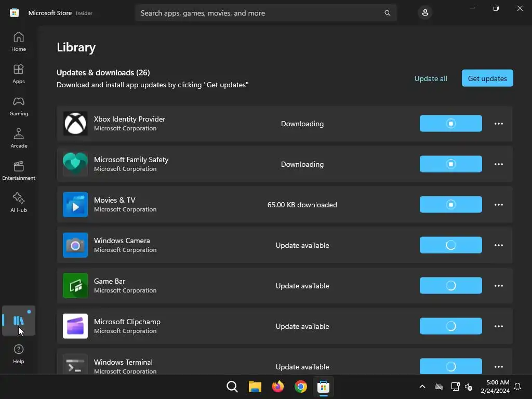
Task: Select the Library icon in sidebar
Action: (x=19, y=320)
